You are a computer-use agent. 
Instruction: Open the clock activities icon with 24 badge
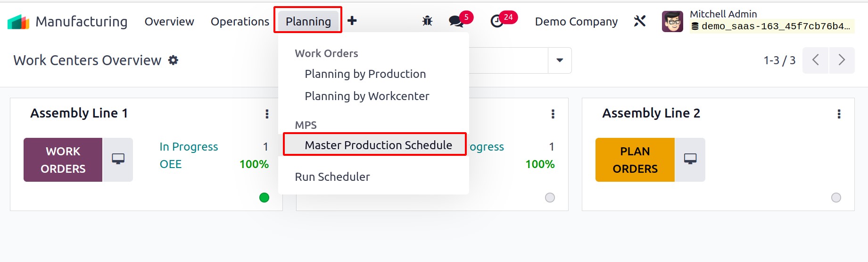click(x=497, y=21)
